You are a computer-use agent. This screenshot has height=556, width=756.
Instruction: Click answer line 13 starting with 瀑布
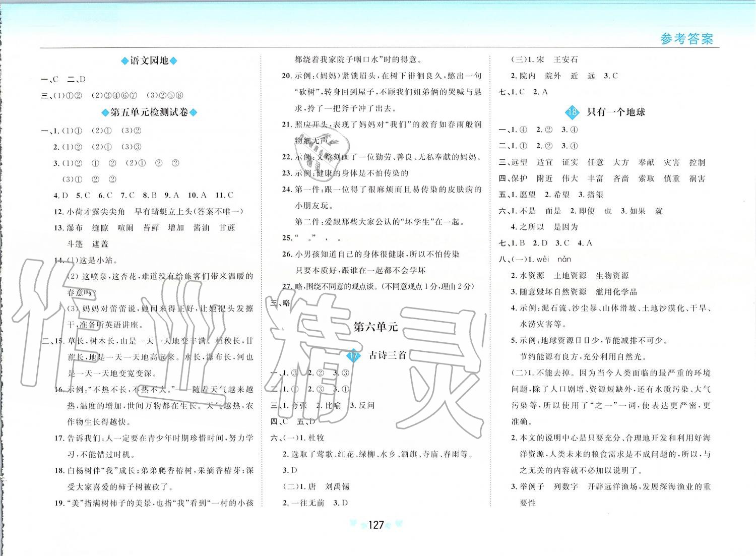pyautogui.click(x=144, y=228)
